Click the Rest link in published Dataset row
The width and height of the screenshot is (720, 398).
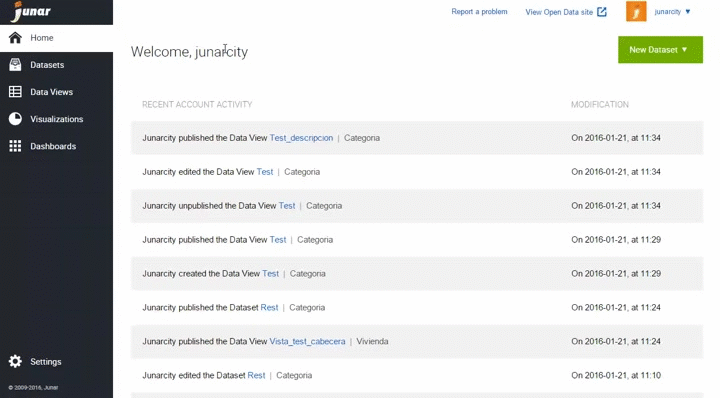270,308
